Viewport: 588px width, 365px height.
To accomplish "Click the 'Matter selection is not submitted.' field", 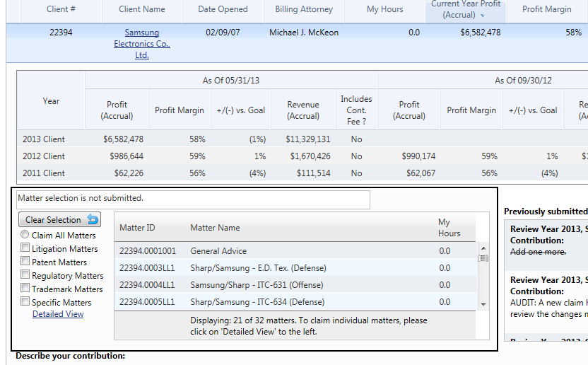I will pyautogui.click(x=193, y=199).
